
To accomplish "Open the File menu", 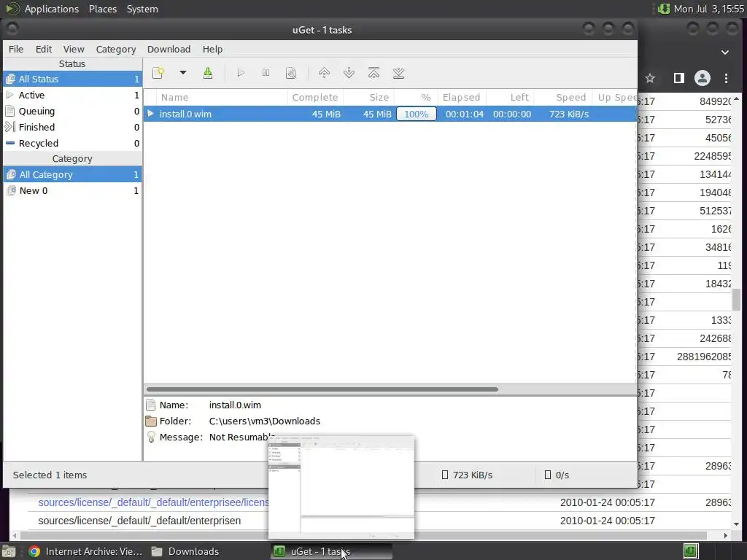I will point(16,49).
